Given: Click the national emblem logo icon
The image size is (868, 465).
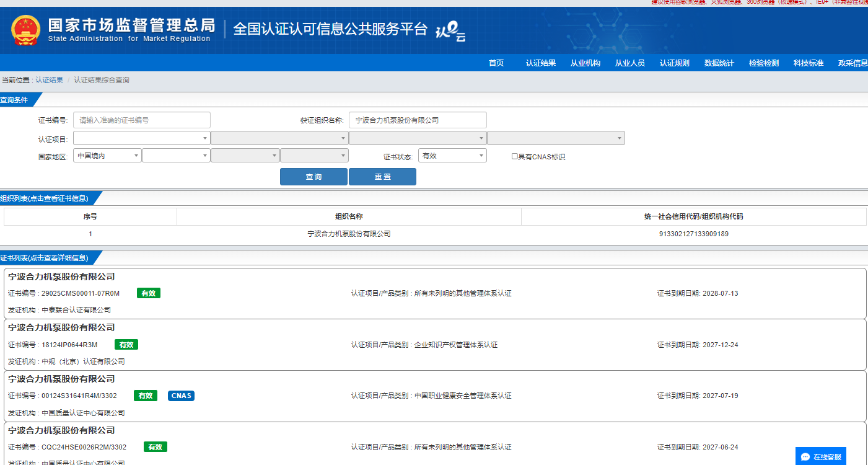Looking at the screenshot, I should [x=25, y=30].
